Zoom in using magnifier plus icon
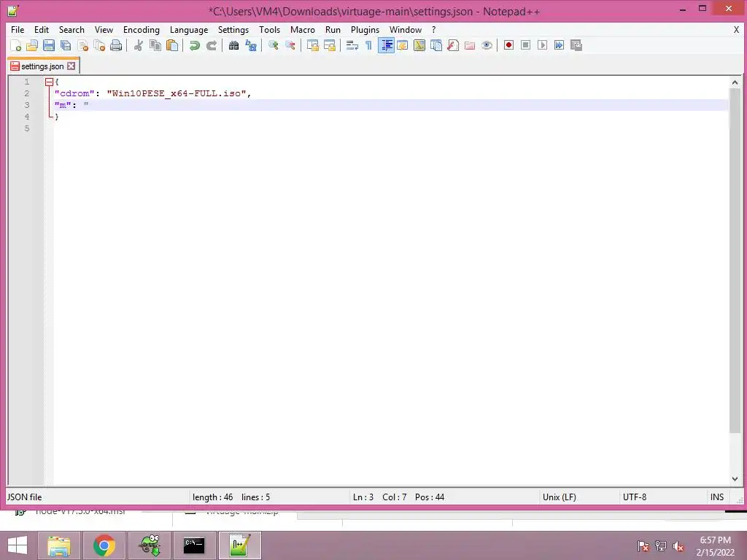The width and height of the screenshot is (747, 560). pyautogui.click(x=273, y=46)
